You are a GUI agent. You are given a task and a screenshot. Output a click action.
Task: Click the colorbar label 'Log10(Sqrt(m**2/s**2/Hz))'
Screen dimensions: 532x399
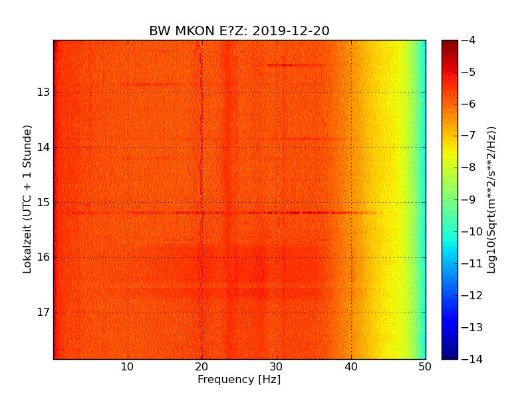[x=491, y=199]
